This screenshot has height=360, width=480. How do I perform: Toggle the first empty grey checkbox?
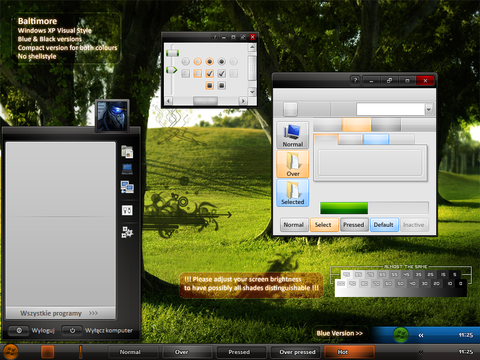(x=186, y=73)
